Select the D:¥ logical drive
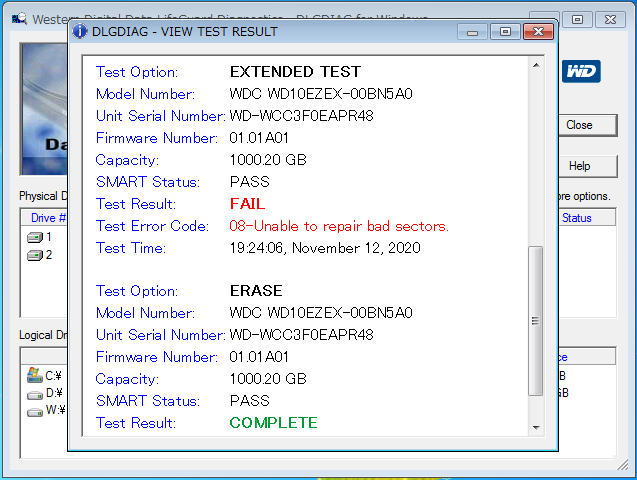 pos(45,393)
